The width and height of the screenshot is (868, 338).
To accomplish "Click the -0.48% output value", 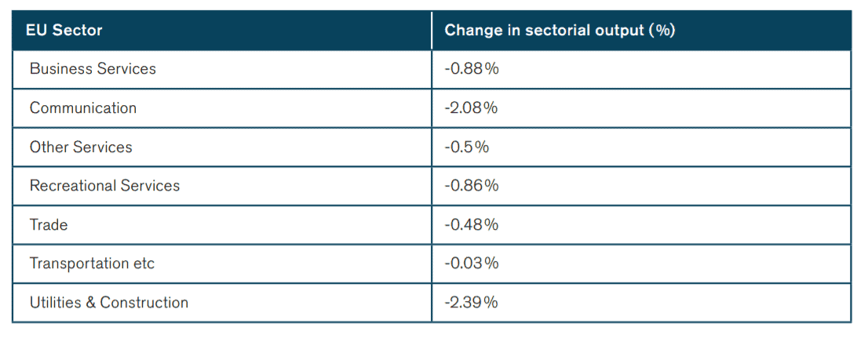I will pyautogui.click(x=472, y=225).
